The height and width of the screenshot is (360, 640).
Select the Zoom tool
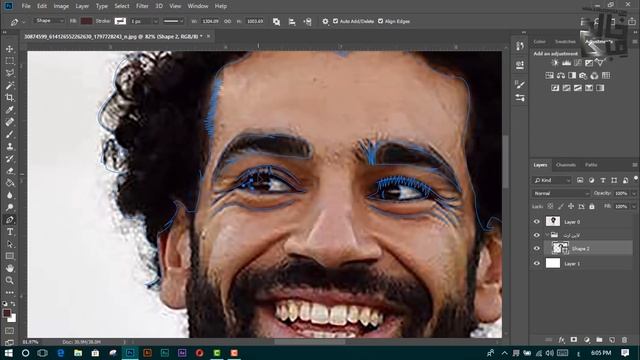9,280
